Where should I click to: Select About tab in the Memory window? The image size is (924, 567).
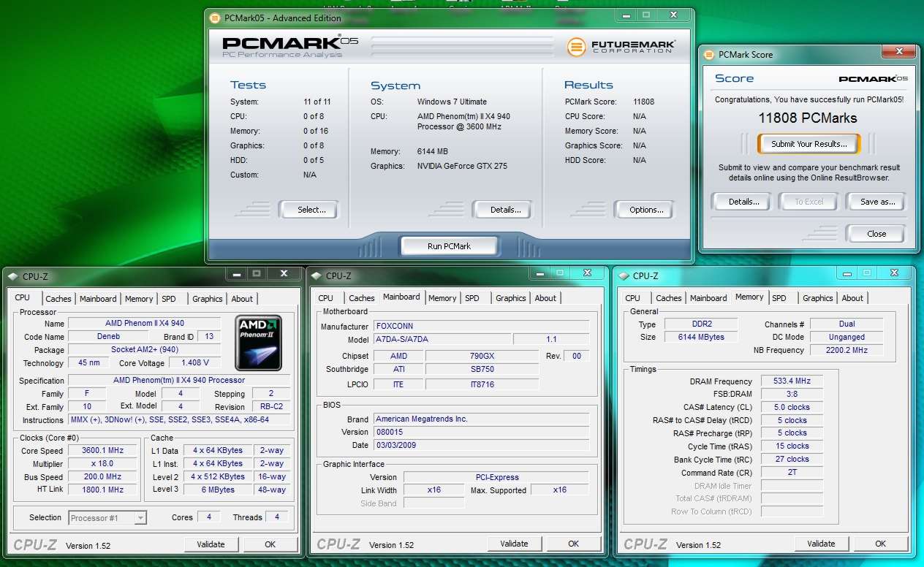click(x=852, y=298)
